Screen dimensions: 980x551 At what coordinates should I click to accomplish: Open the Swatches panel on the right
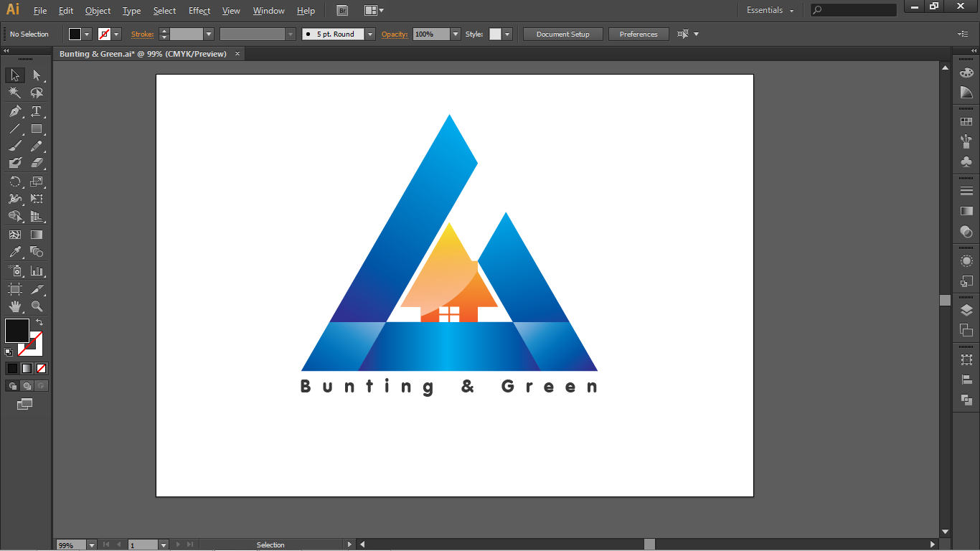click(967, 121)
